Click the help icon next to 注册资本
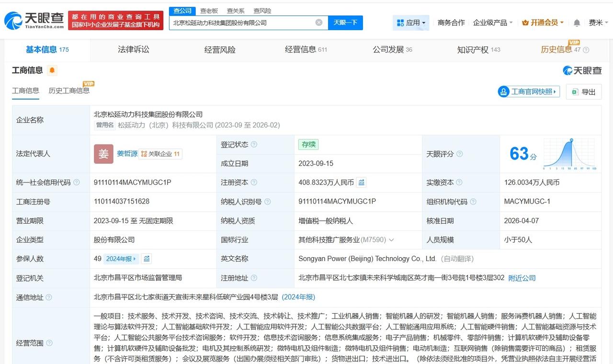The image size is (613, 364). pos(254,182)
